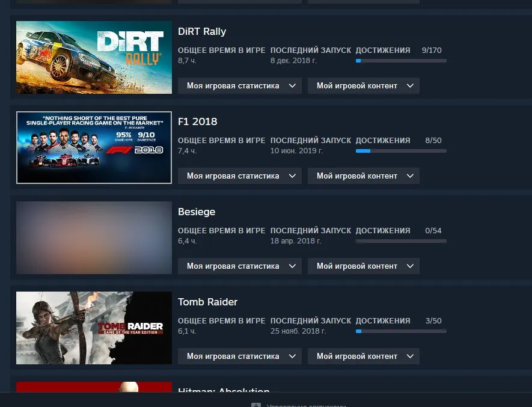Select the "0/54" achievements count
The width and height of the screenshot is (532, 407).
[x=433, y=231]
